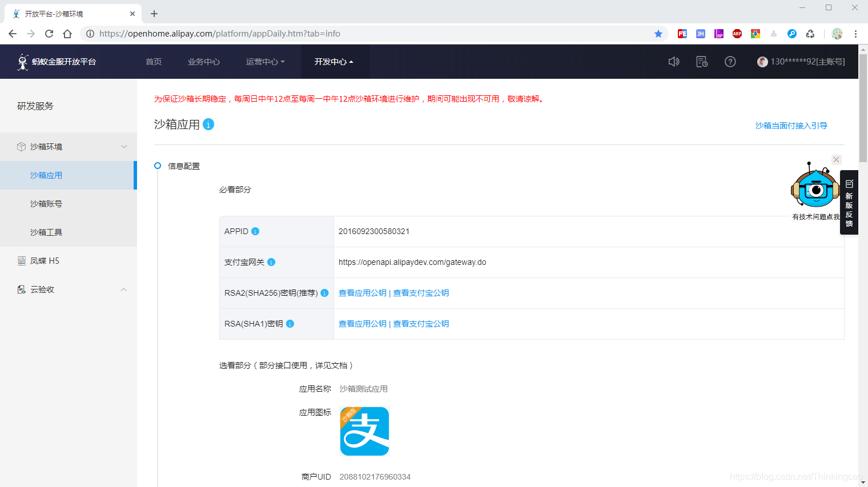The image size is (868, 487).
Task: Click the Ant Financial open platform logo
Action: click(x=56, y=62)
